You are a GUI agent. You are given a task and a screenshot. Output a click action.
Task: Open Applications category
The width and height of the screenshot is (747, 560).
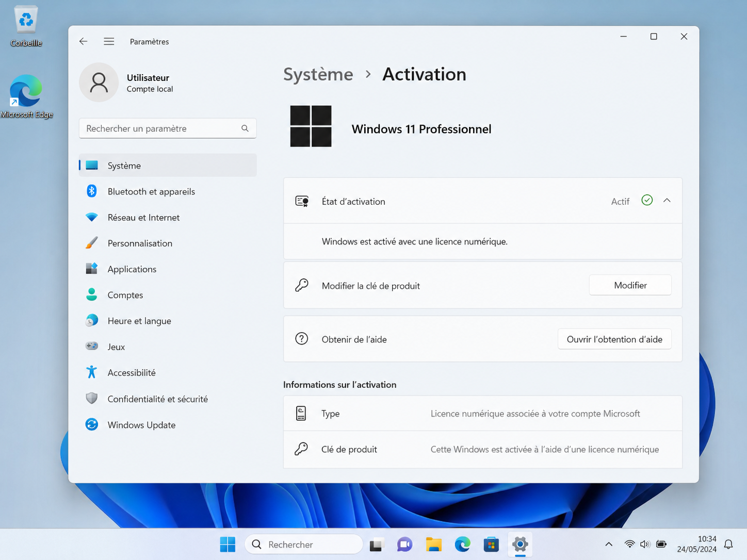[x=168, y=269]
